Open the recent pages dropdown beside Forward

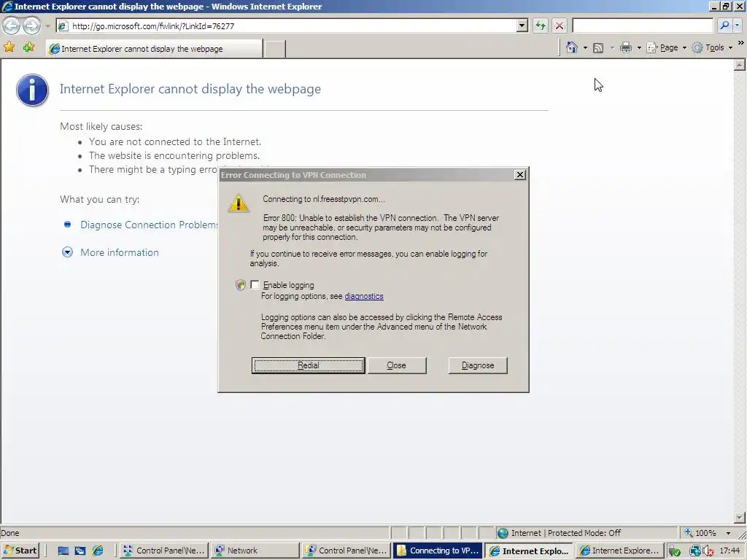(47, 26)
